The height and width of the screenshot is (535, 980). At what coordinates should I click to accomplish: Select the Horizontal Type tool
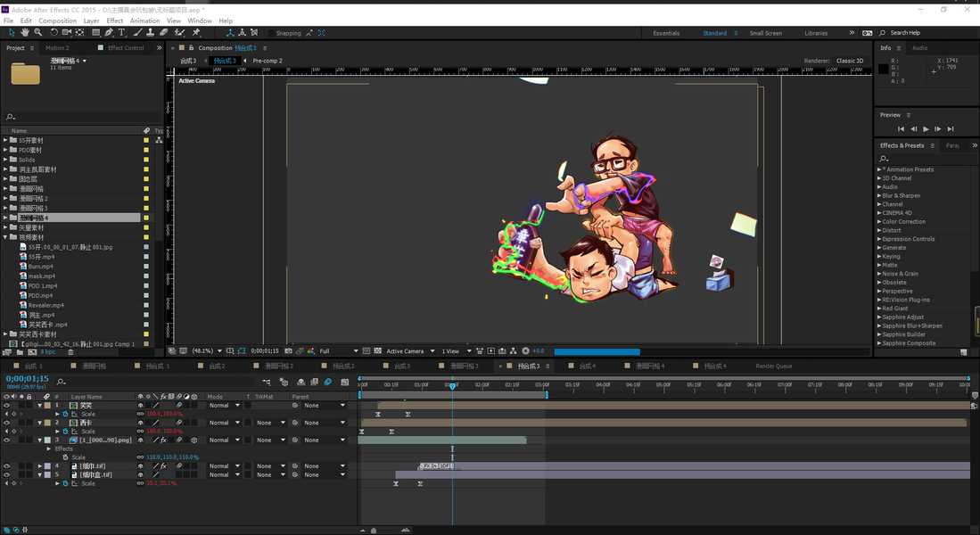(122, 32)
